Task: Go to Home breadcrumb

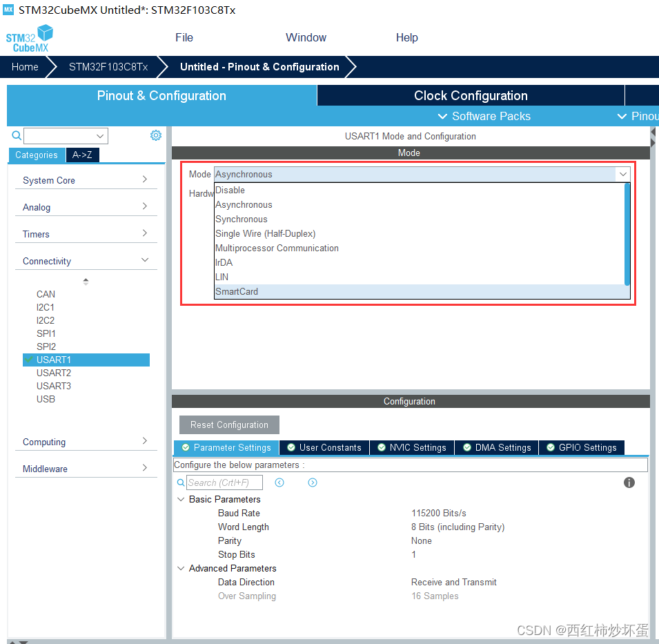Action: click(x=25, y=67)
